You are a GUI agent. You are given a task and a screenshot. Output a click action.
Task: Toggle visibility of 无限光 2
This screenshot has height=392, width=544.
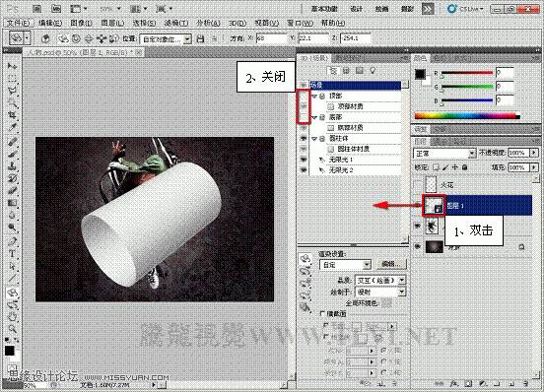[x=304, y=170]
